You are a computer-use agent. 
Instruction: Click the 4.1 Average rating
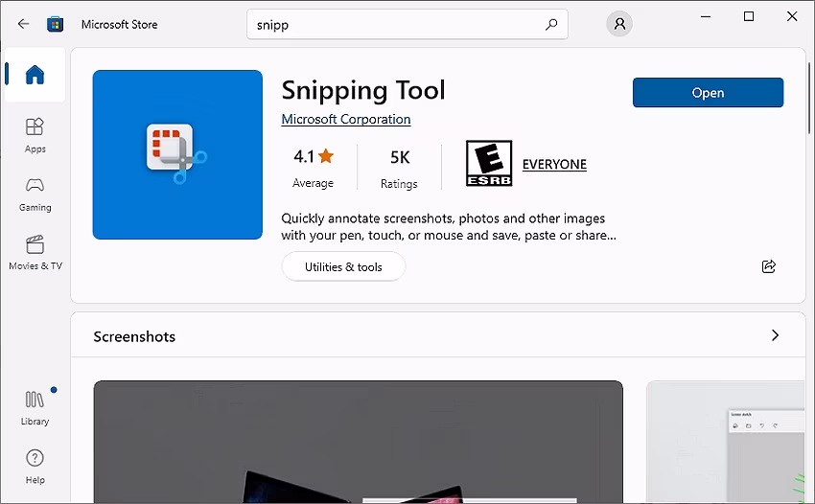click(x=313, y=169)
